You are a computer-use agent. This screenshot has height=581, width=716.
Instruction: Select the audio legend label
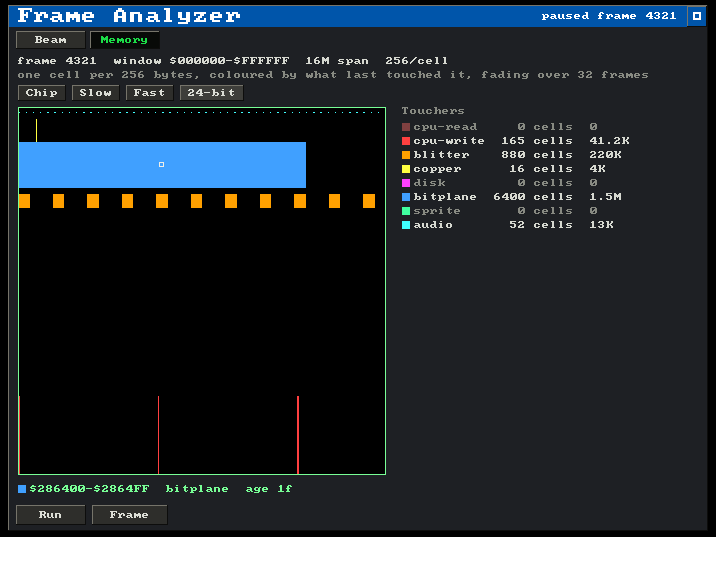[433, 225]
